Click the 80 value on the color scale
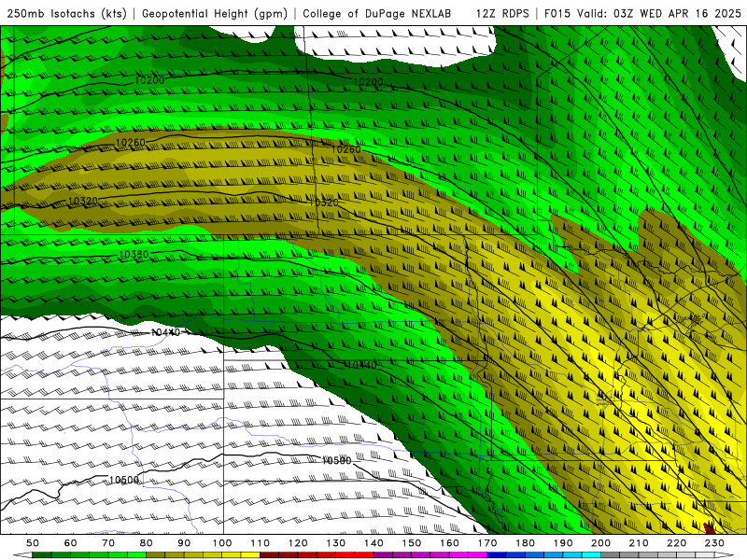Screen dimensions: 747x560 tap(147, 543)
